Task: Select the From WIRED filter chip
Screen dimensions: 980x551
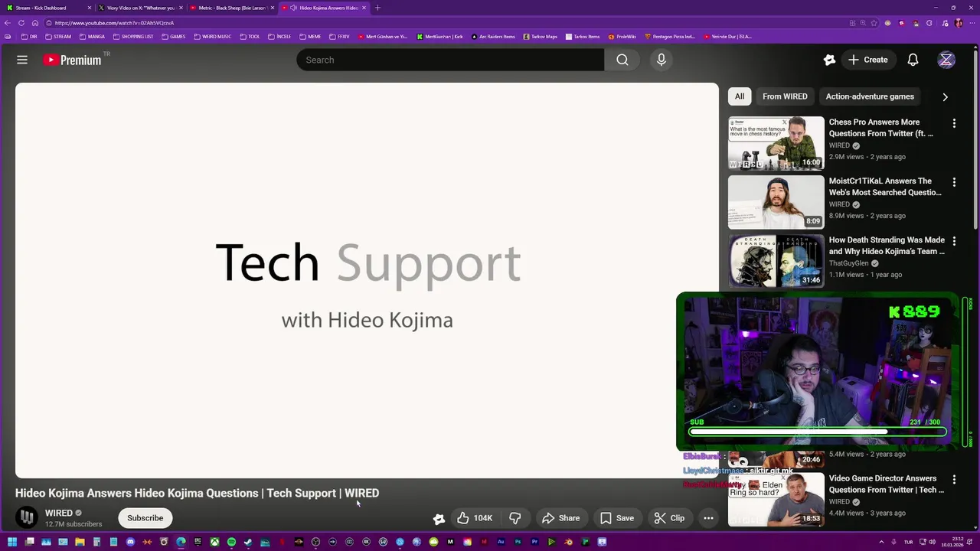Action: tap(785, 96)
